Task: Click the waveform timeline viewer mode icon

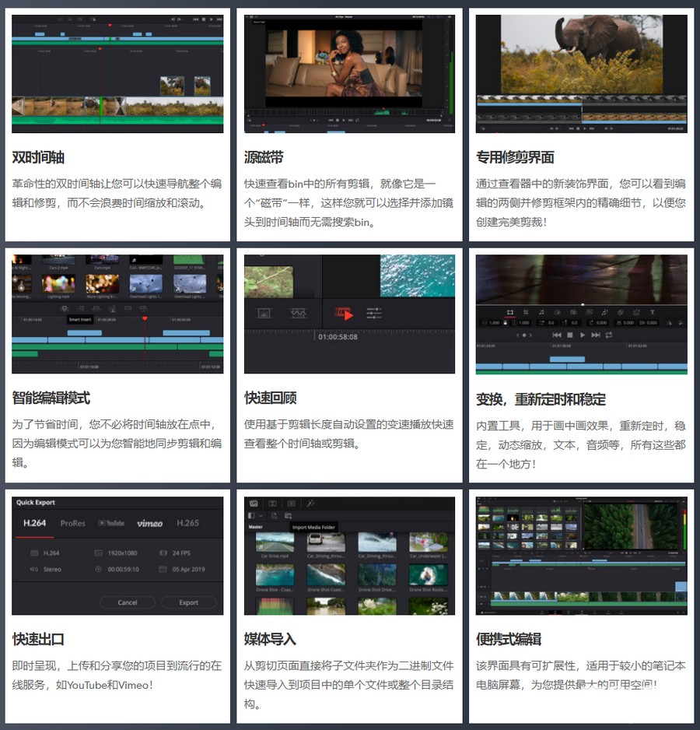Action: coord(298,314)
